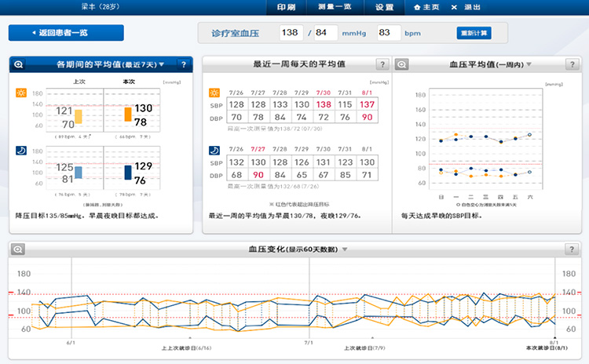Open the 一周内 range dropdown
Viewport: 589px width, 364px height.
[529, 64]
